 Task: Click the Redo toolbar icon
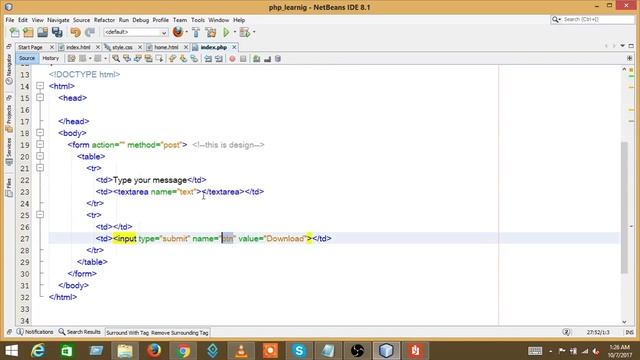click(x=90, y=32)
